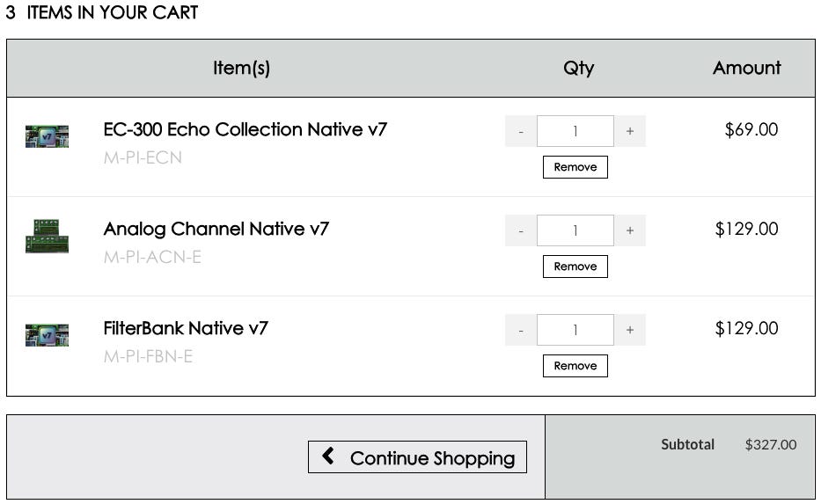Open FilterBank Native v7 title link
Viewport: 821px width, 504px height.
[x=186, y=328]
